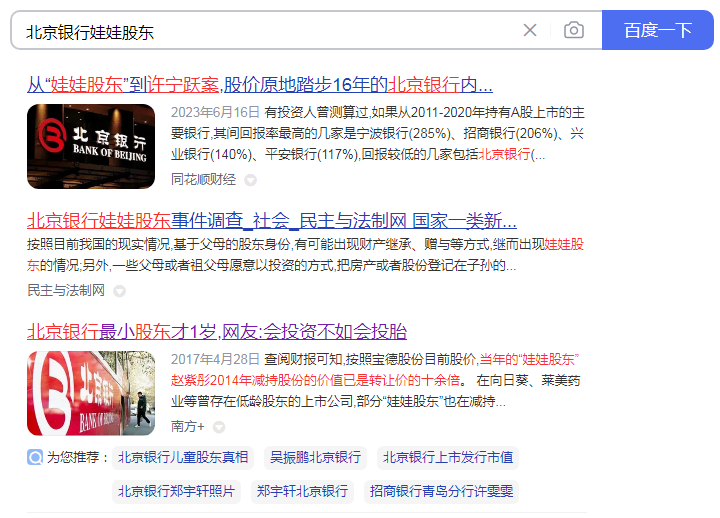Select suggestion 郑宇轩北京银行
This screenshot has width=720, height=518.
click(302, 492)
